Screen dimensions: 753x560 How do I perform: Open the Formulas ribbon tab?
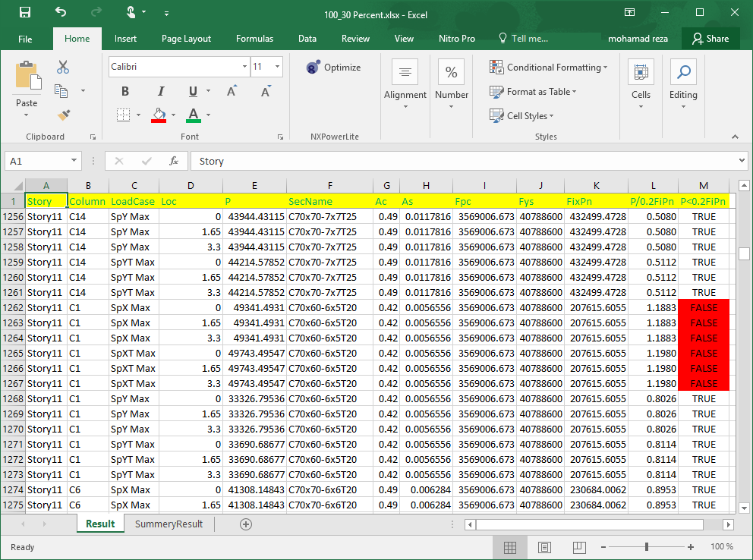[254, 39]
